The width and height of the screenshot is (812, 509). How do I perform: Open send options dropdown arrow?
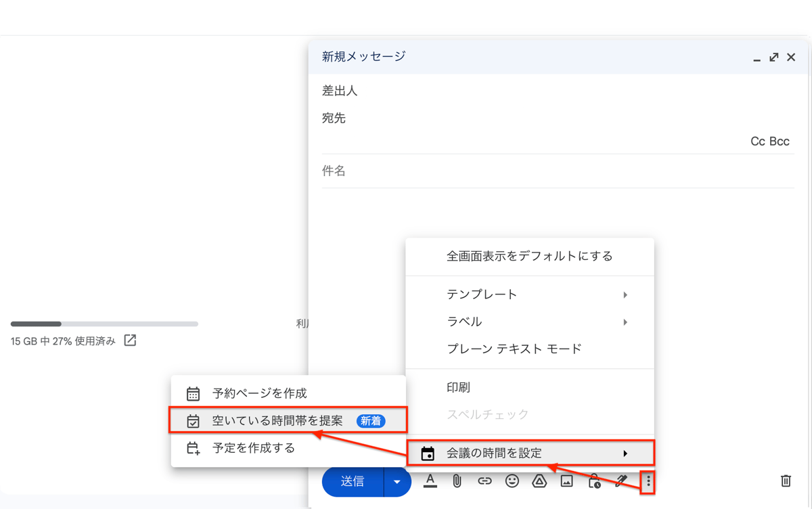(397, 482)
